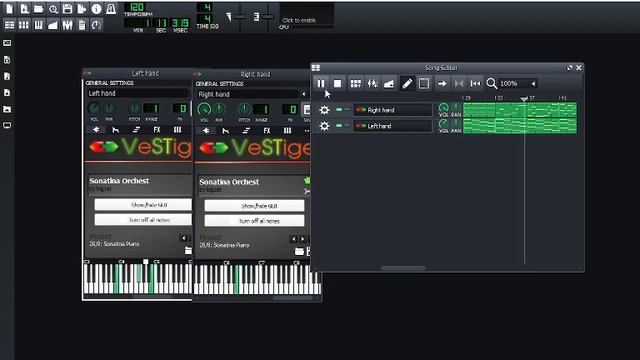Click the master pitch slider
Viewport: 640px width, 360px height.
coord(268,17)
